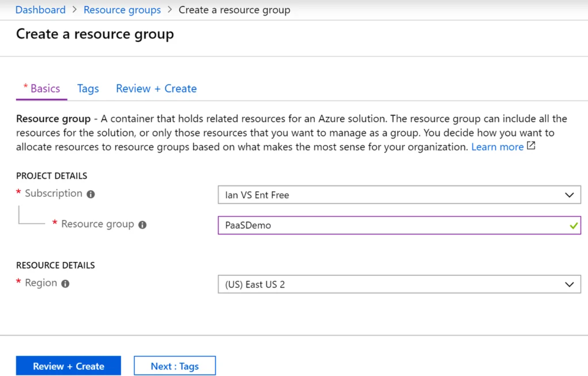
Task: Click the Subscription field label
Action: tap(54, 194)
